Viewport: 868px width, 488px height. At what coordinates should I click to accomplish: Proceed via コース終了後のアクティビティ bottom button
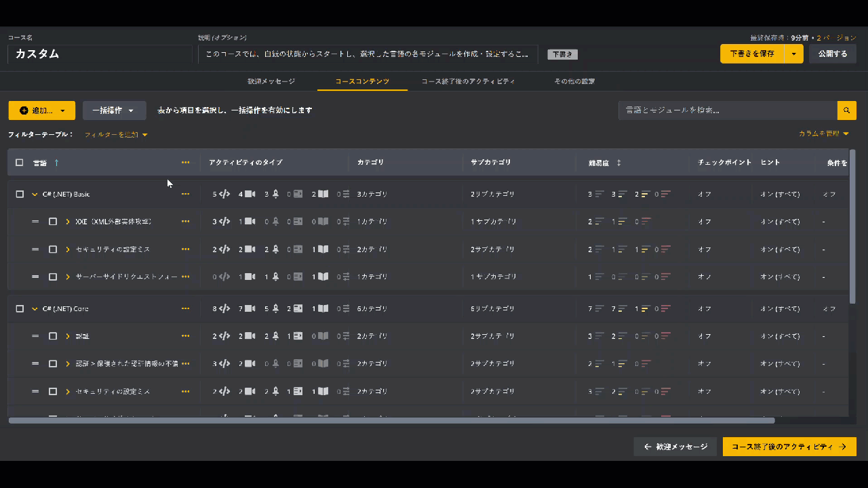coord(789,447)
